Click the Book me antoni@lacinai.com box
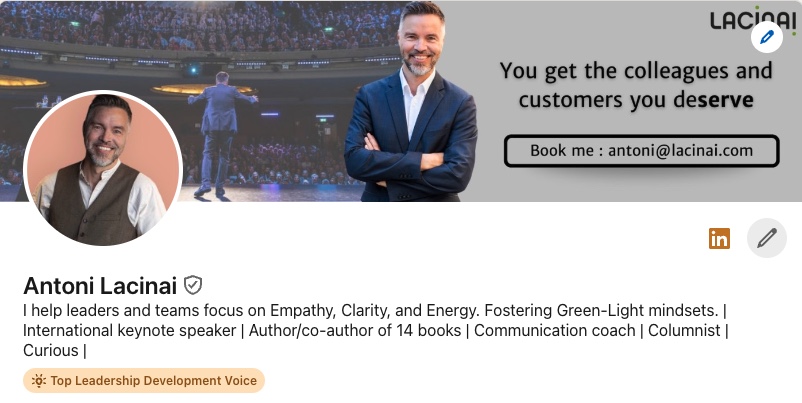Screen dimensions: 802x403 coord(641,151)
